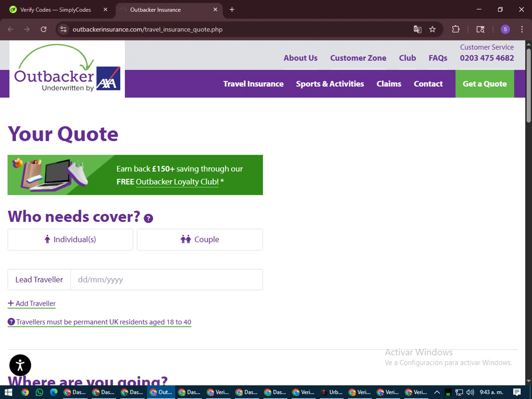Open Windows notification center
This screenshot has width=532, height=399.
[x=517, y=392]
